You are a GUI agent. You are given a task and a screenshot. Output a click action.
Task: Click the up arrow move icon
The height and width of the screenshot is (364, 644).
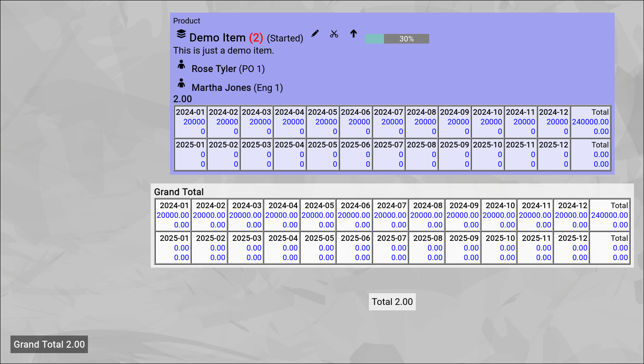[353, 34]
